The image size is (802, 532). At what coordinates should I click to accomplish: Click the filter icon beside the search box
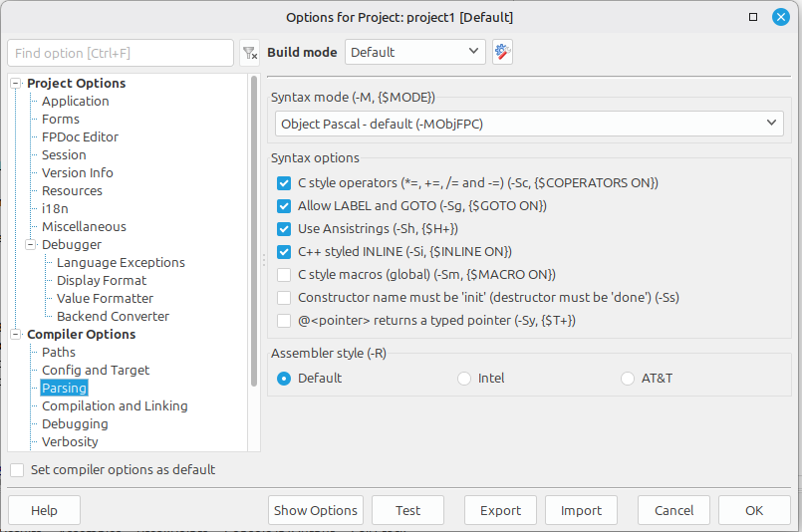[x=249, y=53]
